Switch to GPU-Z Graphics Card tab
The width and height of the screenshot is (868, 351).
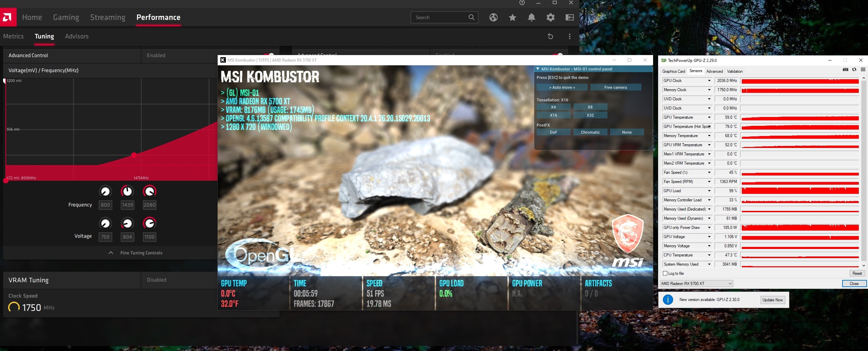[x=673, y=71]
